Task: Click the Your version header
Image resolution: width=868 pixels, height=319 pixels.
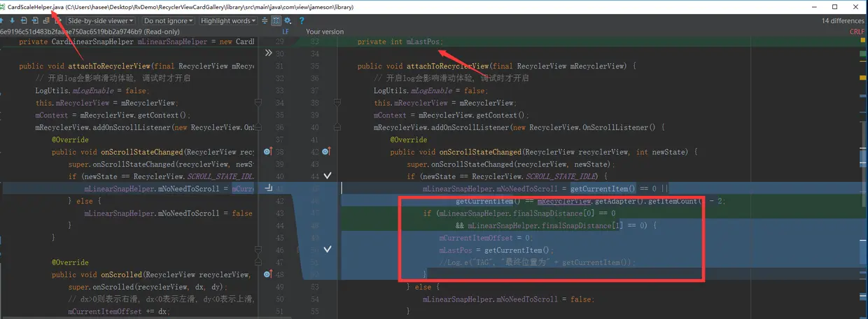Action: 325,31
